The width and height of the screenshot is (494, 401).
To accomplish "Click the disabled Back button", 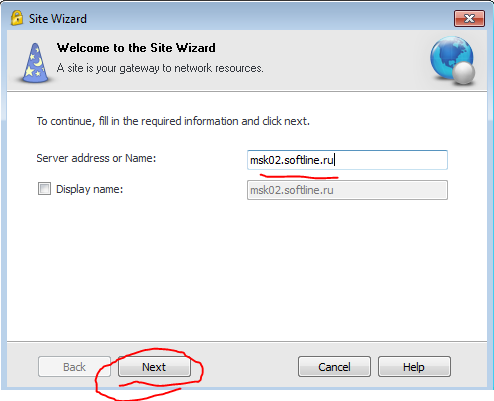I will (x=74, y=367).
